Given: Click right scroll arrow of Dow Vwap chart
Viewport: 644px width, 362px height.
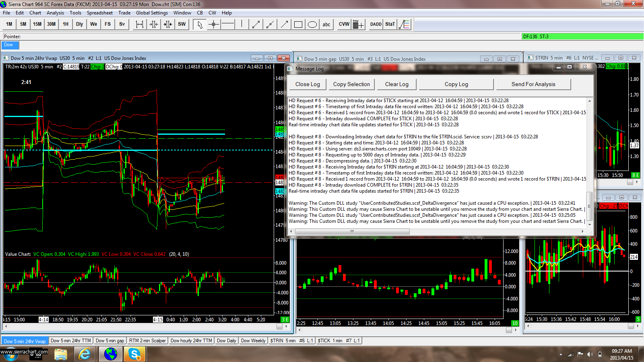Looking at the screenshot, I should (286, 326).
